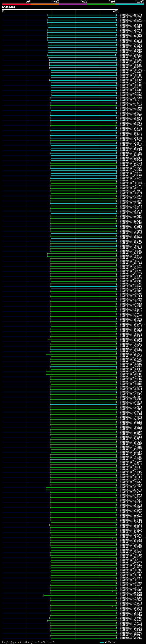Viewport: 146px width, 644px height.
Task: Open hit UniRef100_B9RGS6
Action: [131, 15]
